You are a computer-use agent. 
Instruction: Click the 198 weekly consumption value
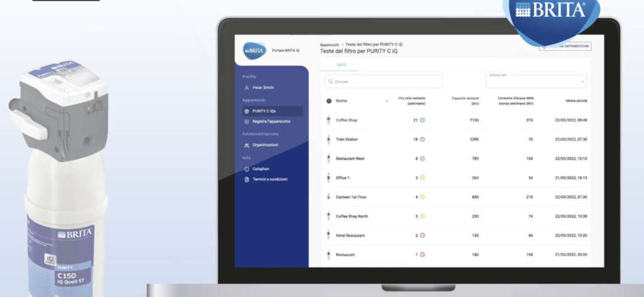[x=530, y=255]
